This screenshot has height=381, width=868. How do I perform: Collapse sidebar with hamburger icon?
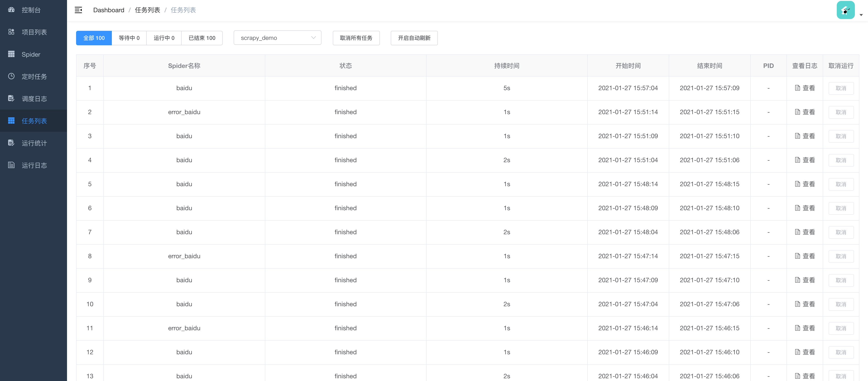(78, 10)
